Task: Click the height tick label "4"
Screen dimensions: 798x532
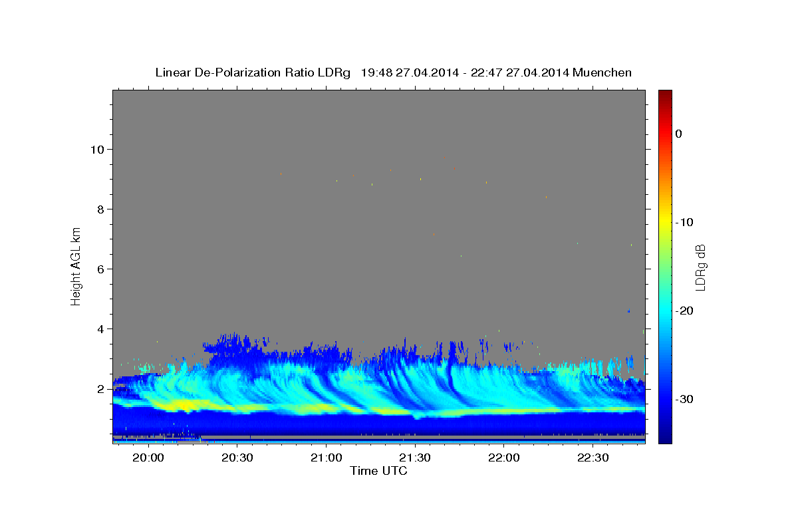Action: (100, 329)
